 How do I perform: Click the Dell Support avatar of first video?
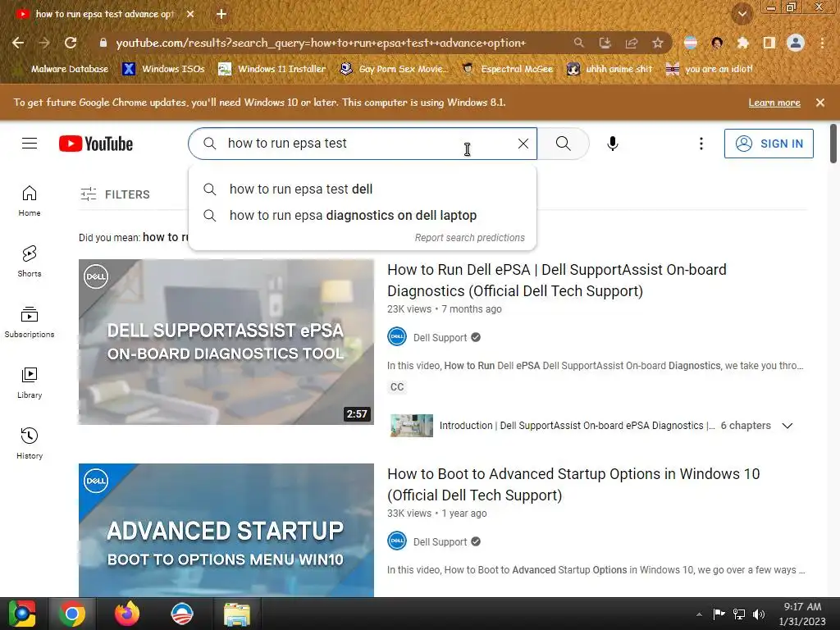click(397, 337)
